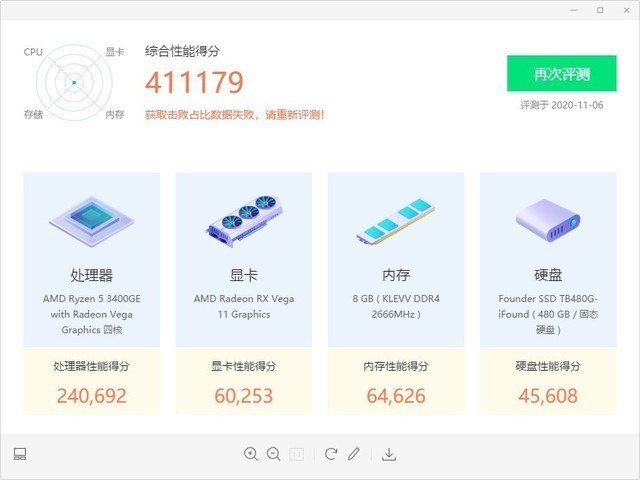The height and width of the screenshot is (480, 640).
Task: Click the 评测于 2020-11-06 date text
Action: click(x=562, y=105)
